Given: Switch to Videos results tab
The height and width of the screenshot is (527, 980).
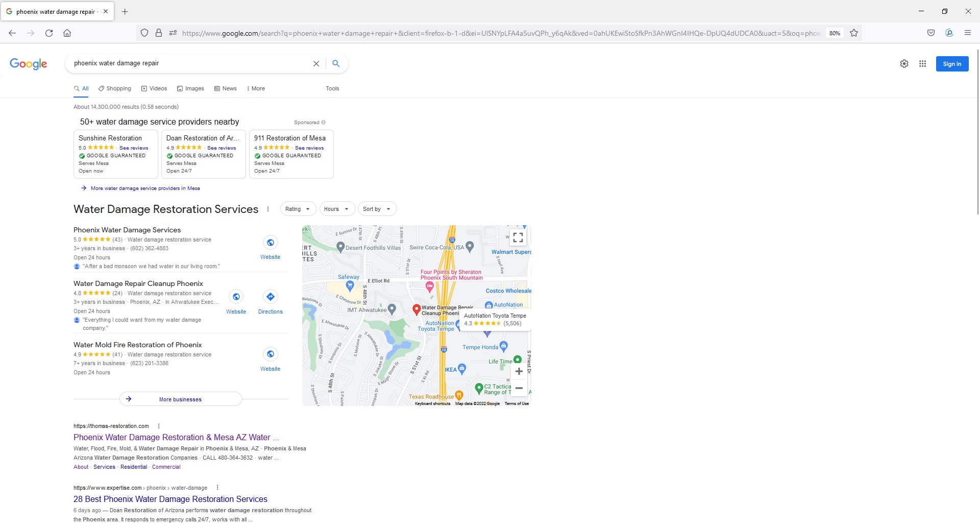Looking at the screenshot, I should [x=154, y=88].
